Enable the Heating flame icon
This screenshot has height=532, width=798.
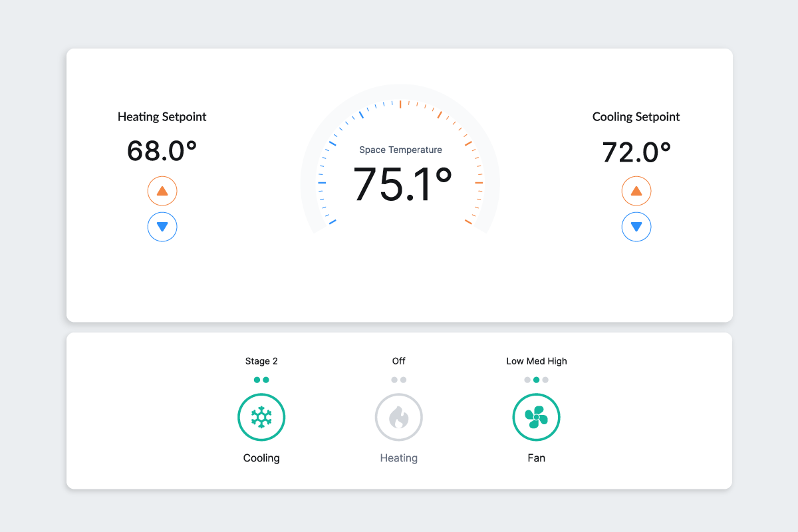pos(399,418)
